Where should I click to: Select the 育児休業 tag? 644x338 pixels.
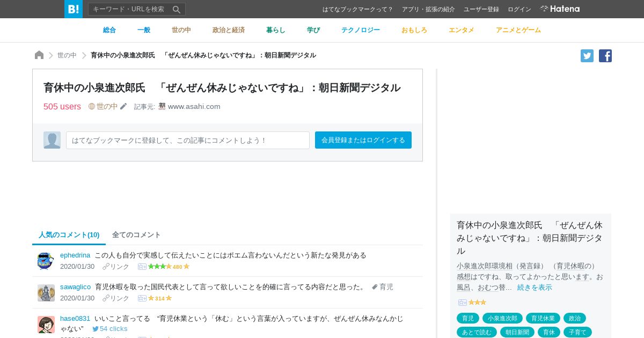543,318
